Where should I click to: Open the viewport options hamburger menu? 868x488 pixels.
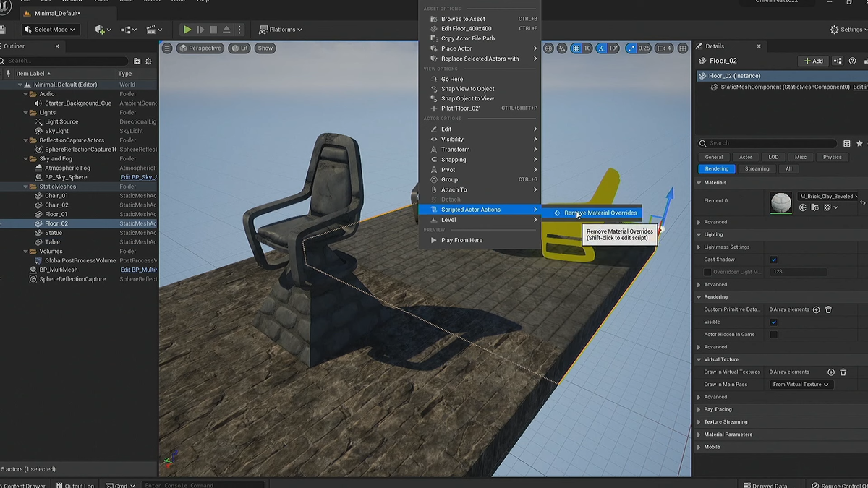(167, 48)
